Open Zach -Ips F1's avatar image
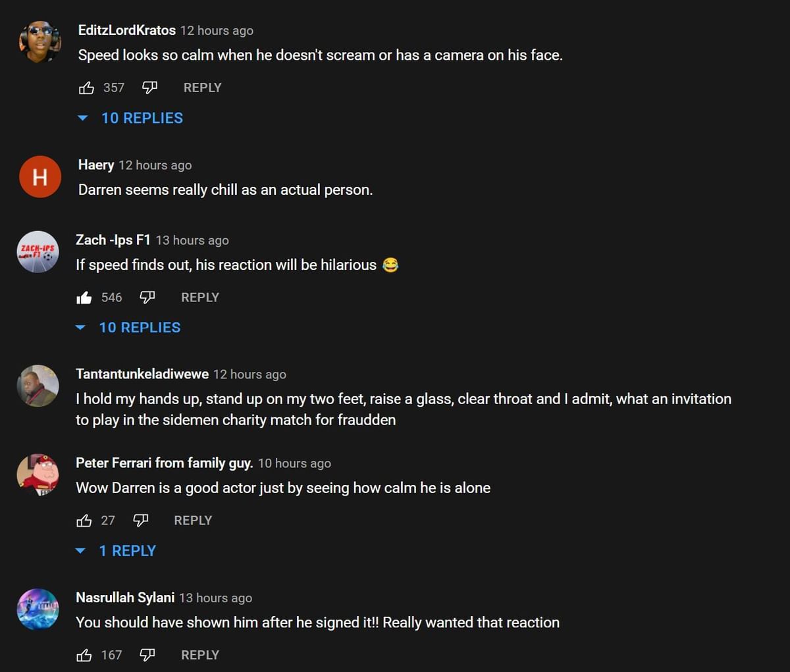Image resolution: width=790 pixels, height=672 pixels. click(38, 252)
